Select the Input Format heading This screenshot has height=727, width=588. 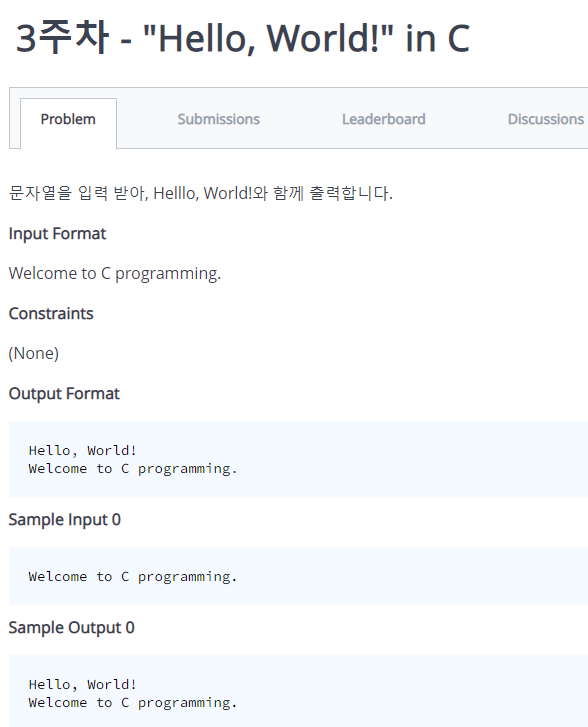click(58, 234)
